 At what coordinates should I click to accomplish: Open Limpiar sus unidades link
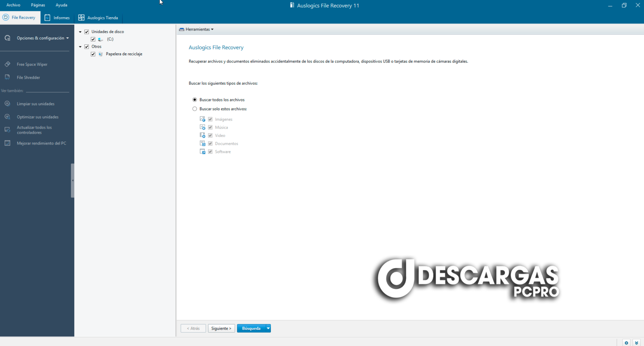coord(36,104)
